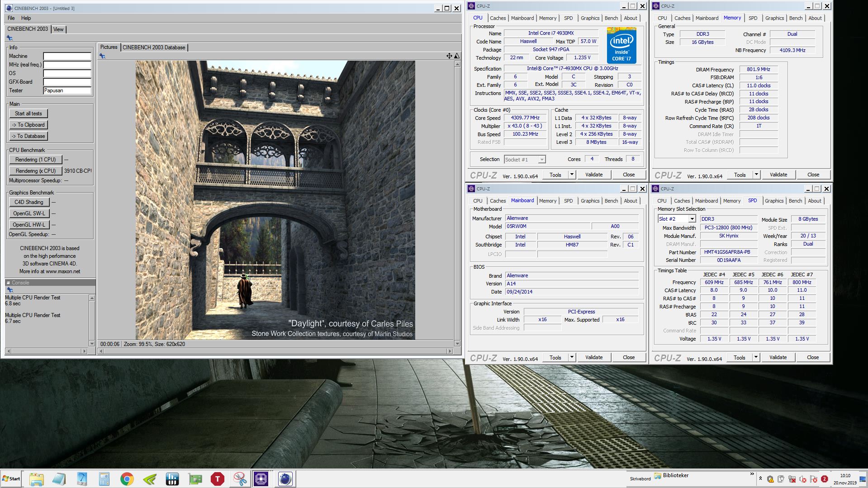Open the red T taskbar icon
This screenshot has width=868, height=488.
coord(218,479)
